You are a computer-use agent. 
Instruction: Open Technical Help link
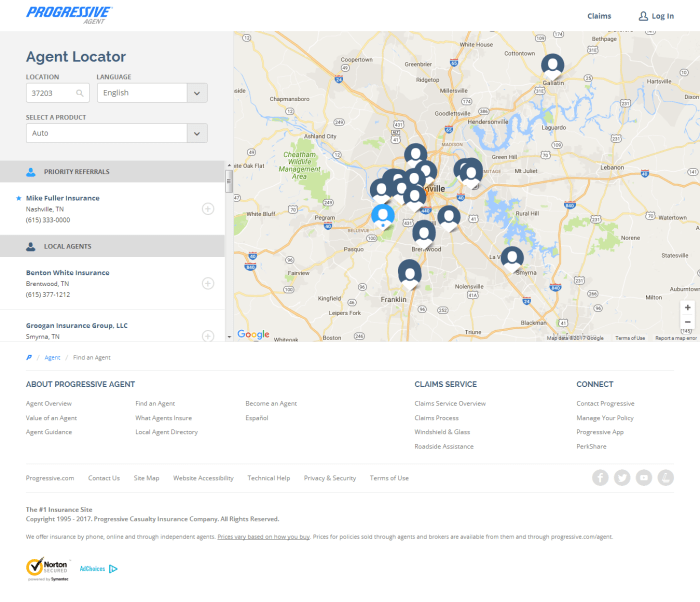click(x=268, y=478)
